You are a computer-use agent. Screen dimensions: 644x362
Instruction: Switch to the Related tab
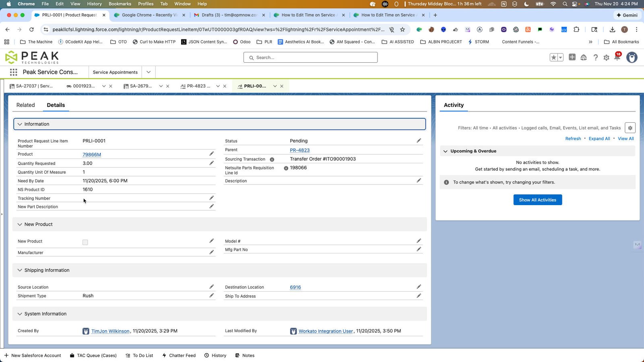[x=25, y=105]
